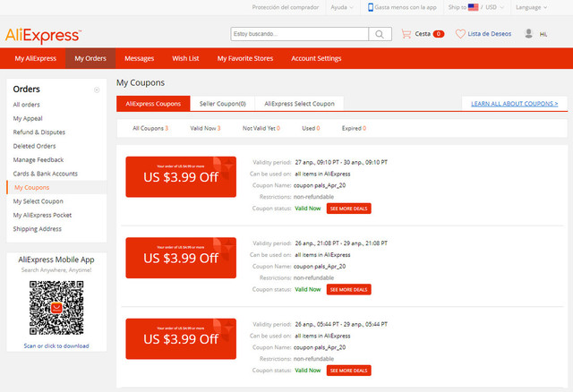Open the shopping cart icon

tap(406, 34)
